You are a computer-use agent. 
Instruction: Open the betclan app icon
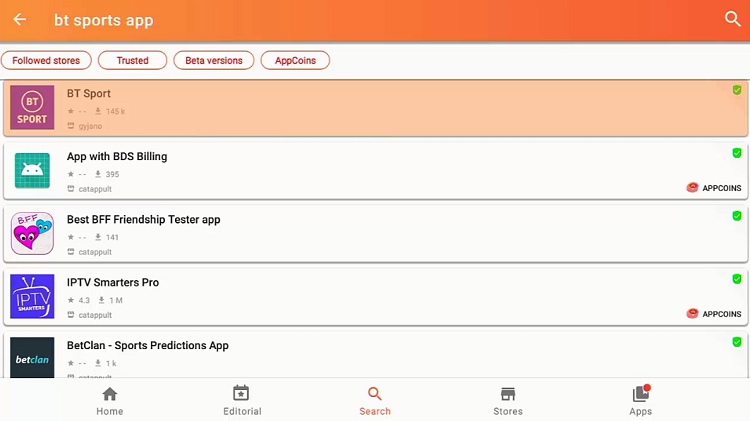point(32,358)
